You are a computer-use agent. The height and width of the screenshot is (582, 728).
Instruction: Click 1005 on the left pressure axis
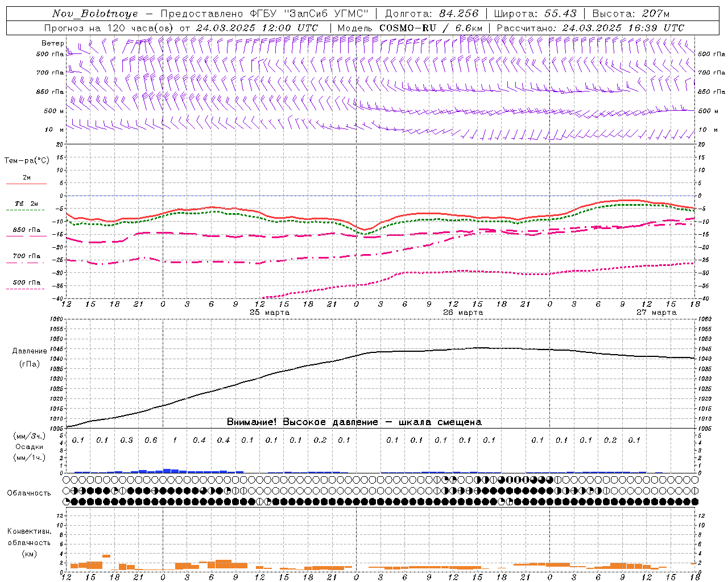pyautogui.click(x=57, y=429)
